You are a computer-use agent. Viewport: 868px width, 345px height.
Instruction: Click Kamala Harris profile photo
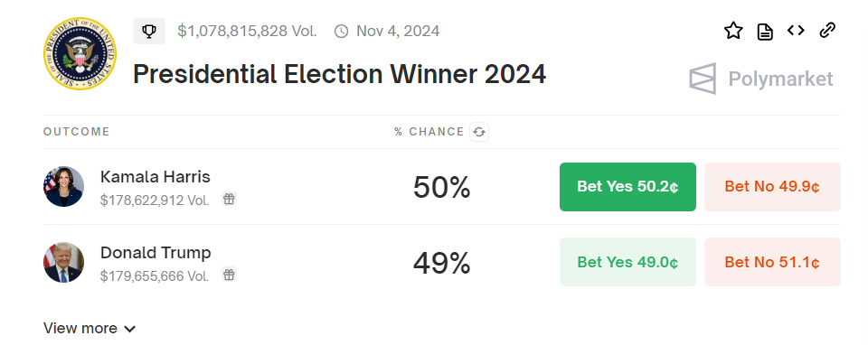[x=63, y=187]
